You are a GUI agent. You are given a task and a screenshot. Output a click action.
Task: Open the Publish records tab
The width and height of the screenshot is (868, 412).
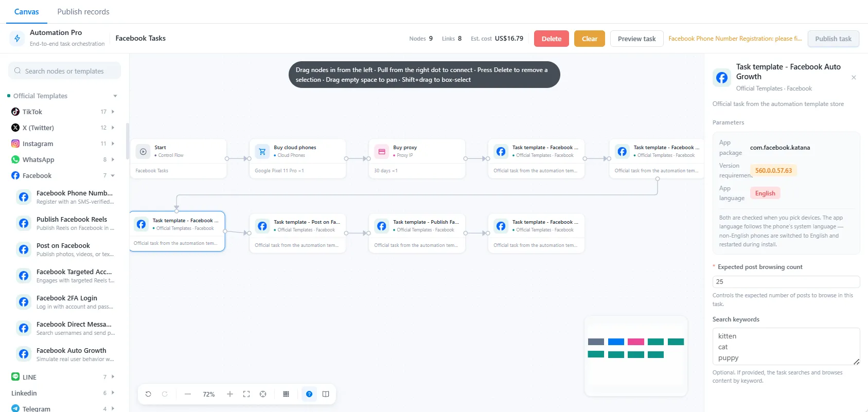(x=83, y=12)
